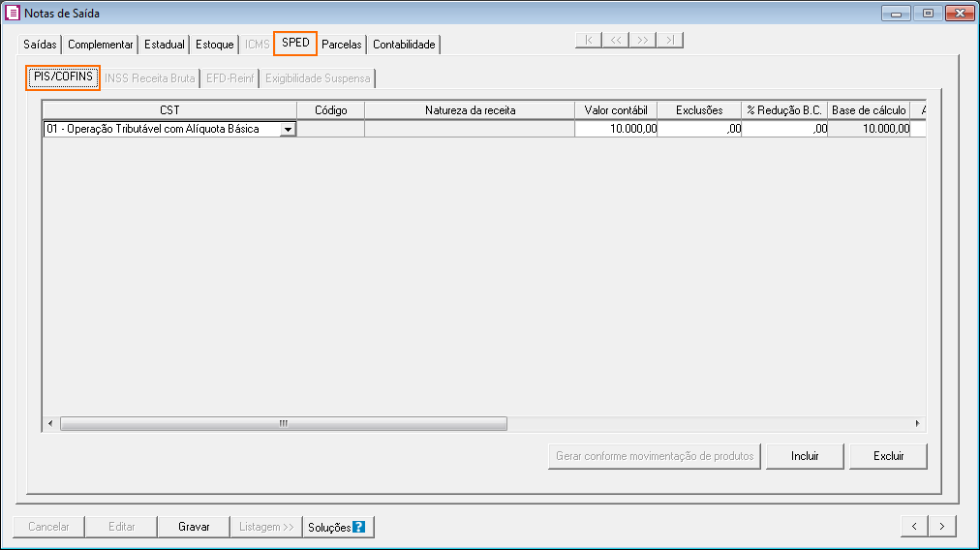Click the Incluir button
This screenshot has width=980, height=550.
click(805, 456)
